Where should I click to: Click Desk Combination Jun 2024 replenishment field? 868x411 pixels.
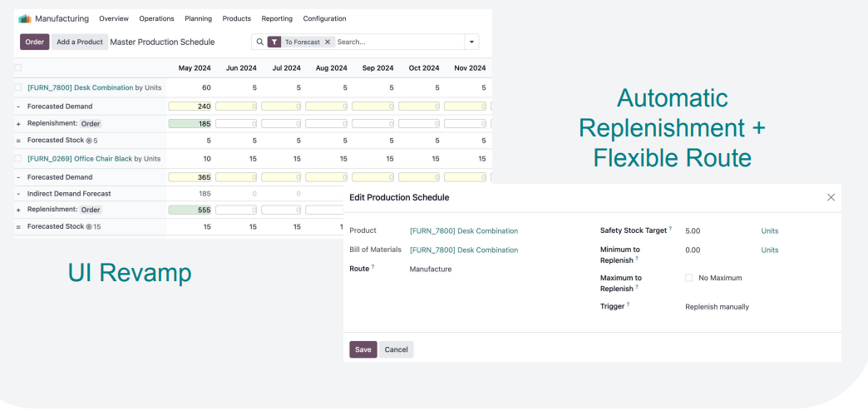point(236,124)
